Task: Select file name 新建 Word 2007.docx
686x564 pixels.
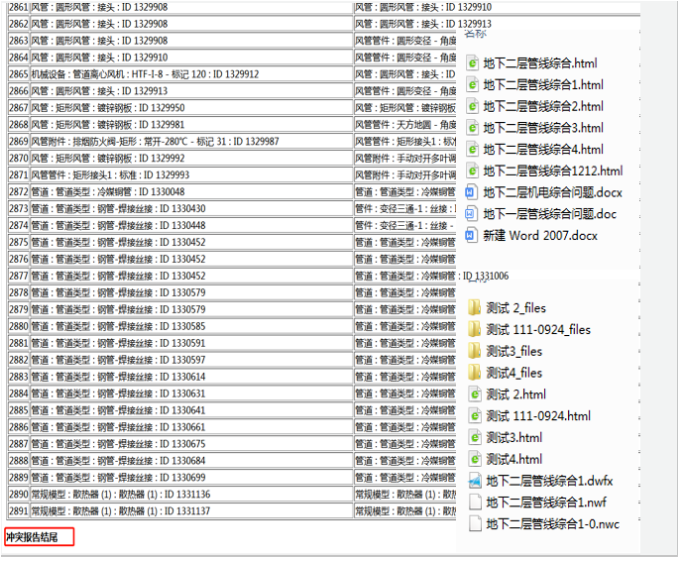Action: pyautogui.click(x=540, y=236)
